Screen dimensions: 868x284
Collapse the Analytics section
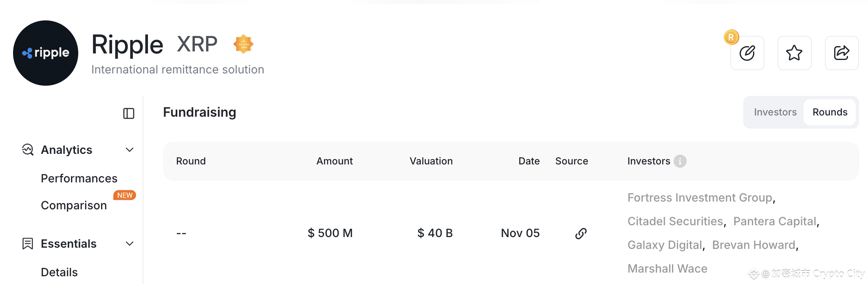pyautogui.click(x=129, y=150)
